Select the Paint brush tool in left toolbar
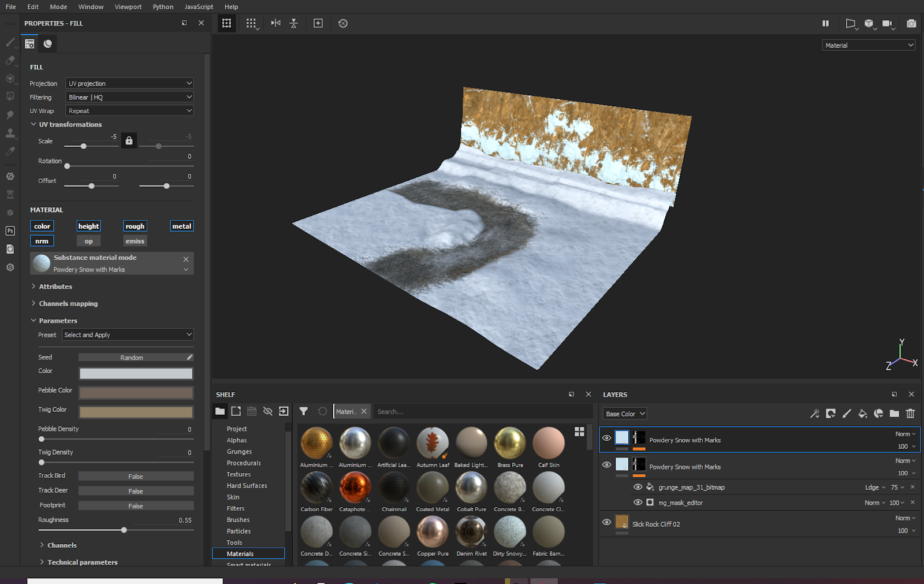The height and width of the screenshot is (584, 924). tap(10, 42)
